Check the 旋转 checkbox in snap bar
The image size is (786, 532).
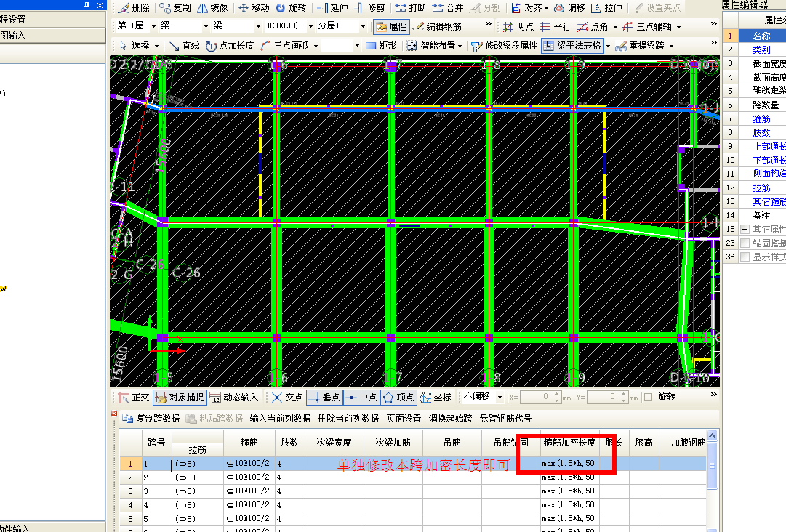pos(648,398)
